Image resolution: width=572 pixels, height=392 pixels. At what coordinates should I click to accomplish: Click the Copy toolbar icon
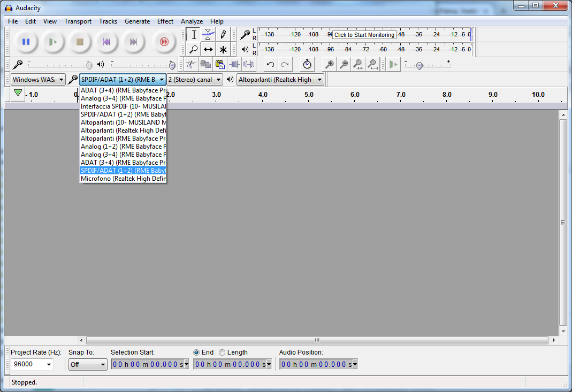(205, 65)
